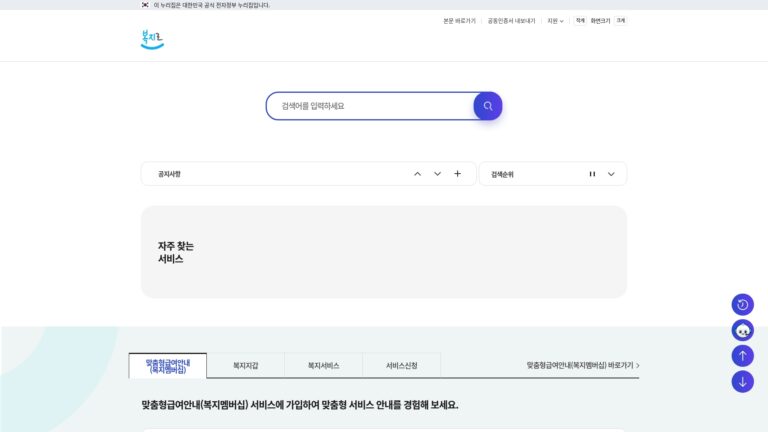
Task: Open the chatbot character icon
Action: 743,331
